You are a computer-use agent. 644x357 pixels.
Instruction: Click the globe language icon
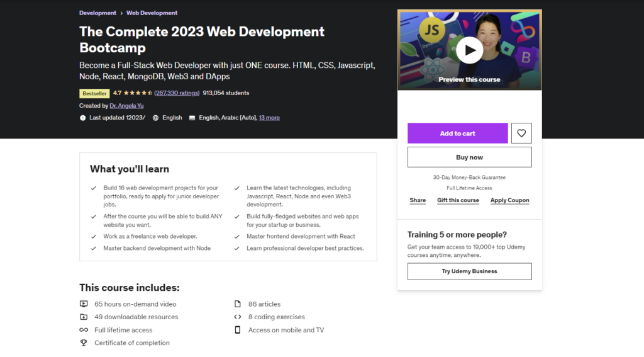[x=156, y=118]
